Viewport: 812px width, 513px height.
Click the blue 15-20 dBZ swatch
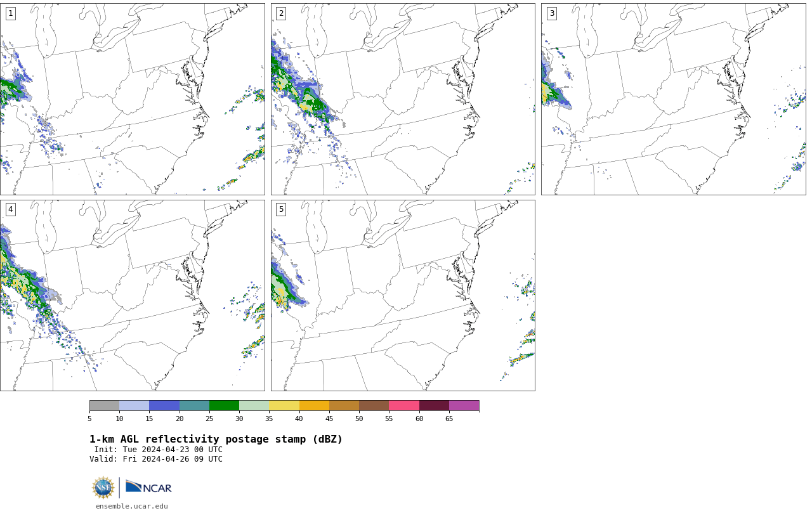pyautogui.click(x=164, y=406)
